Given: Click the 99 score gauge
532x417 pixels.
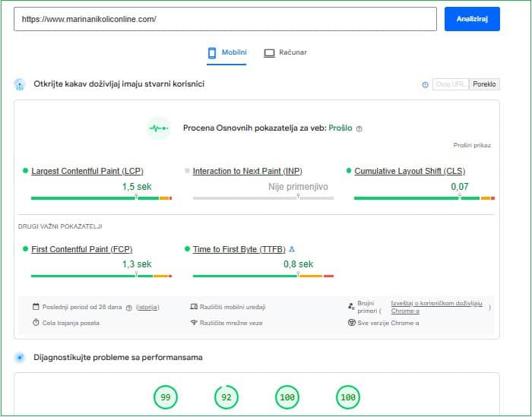Looking at the screenshot, I should [x=166, y=397].
